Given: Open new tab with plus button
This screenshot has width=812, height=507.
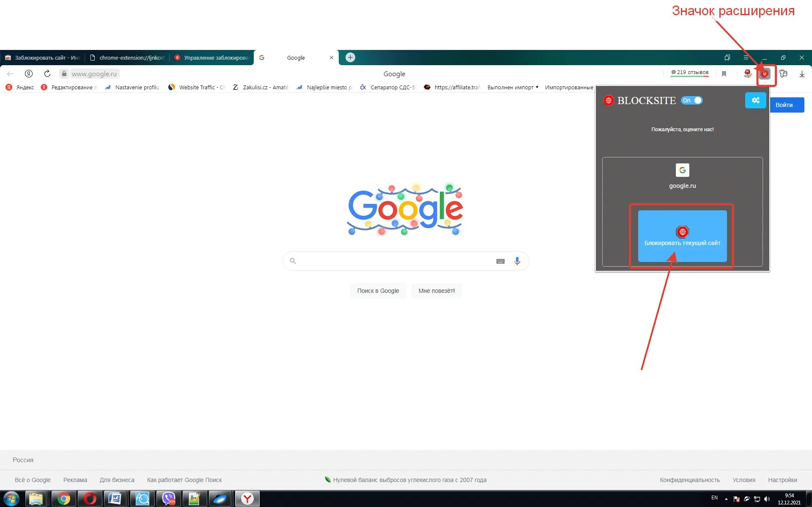Looking at the screenshot, I should 350,58.
